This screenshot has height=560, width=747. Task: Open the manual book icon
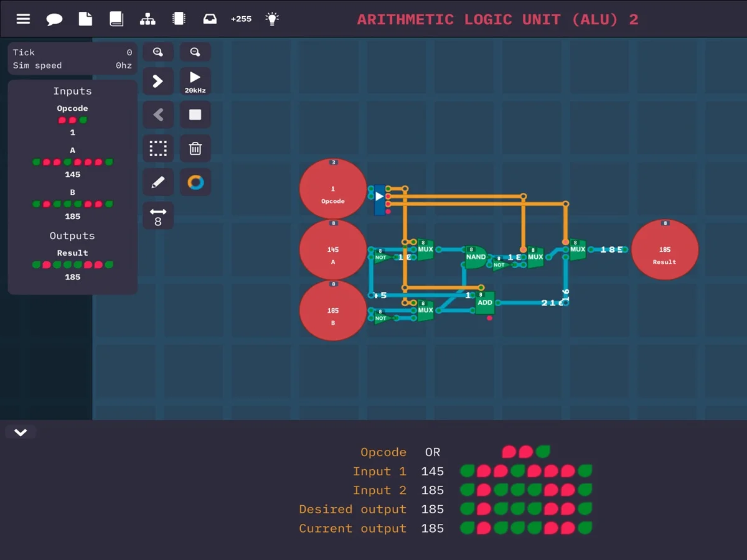coord(116,19)
